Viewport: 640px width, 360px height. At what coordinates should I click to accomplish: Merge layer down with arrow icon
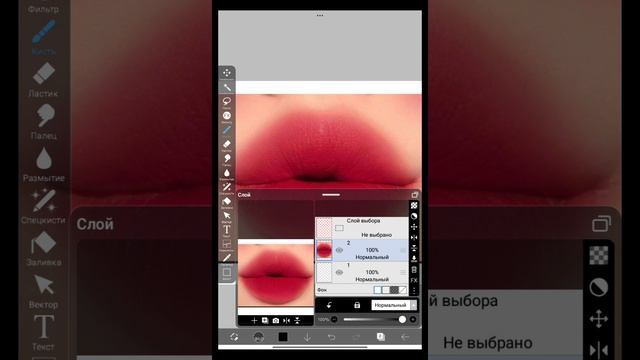[x=414, y=259]
